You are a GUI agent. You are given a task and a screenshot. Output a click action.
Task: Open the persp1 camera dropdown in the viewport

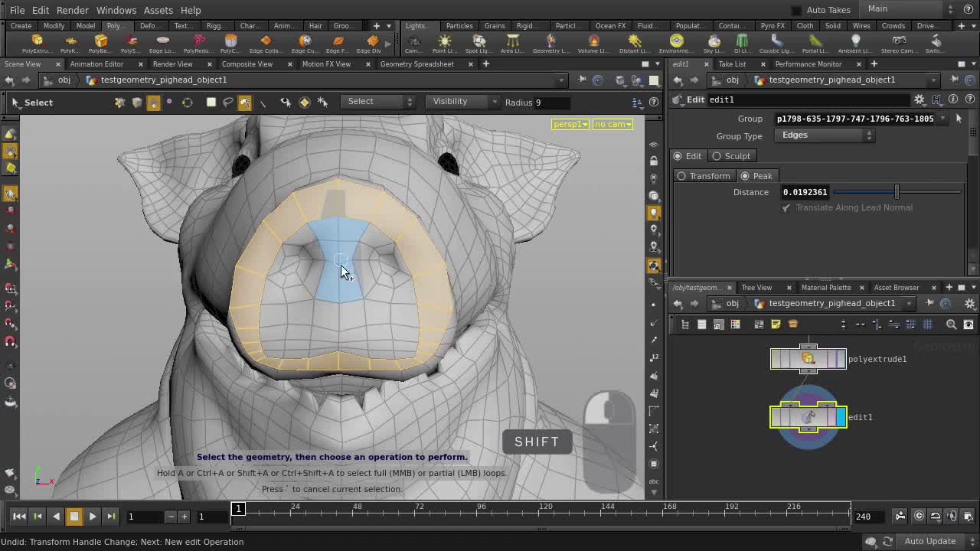click(570, 124)
